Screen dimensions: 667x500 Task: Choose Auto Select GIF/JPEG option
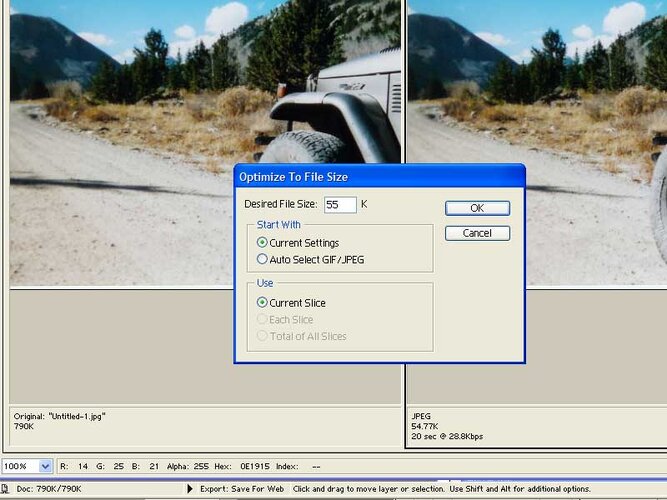262,259
